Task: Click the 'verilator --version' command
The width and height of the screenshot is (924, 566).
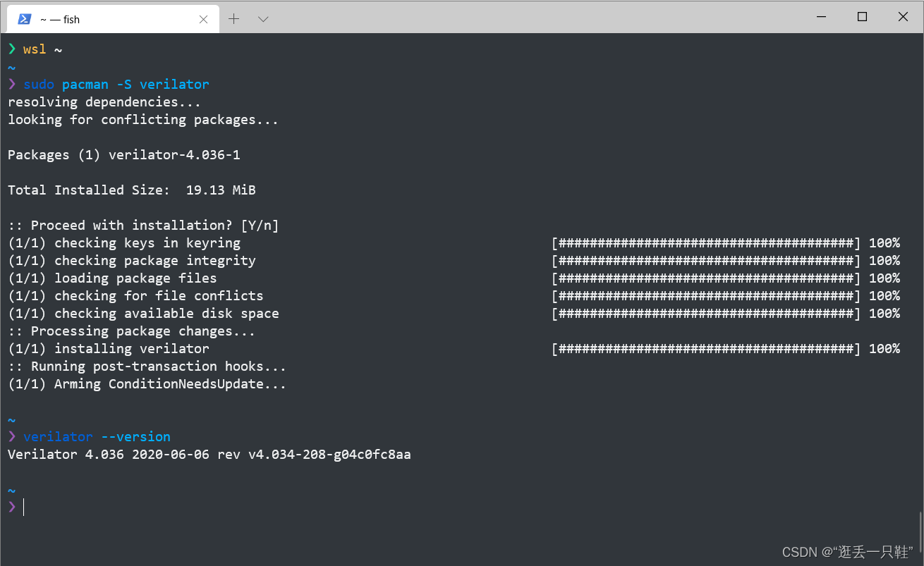Action: (x=97, y=437)
